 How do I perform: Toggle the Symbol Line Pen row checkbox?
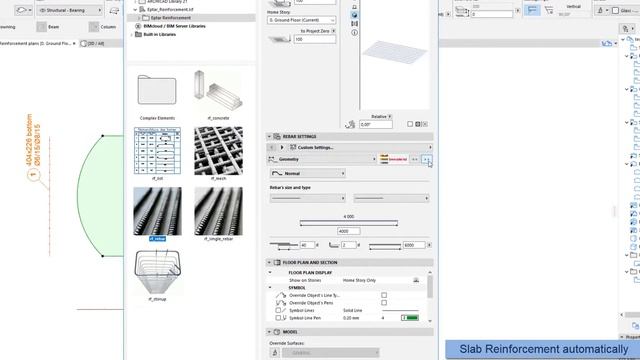click(x=278, y=318)
